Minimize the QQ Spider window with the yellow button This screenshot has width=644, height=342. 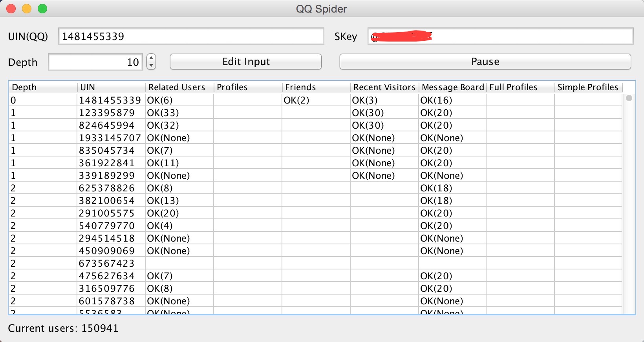(x=27, y=9)
